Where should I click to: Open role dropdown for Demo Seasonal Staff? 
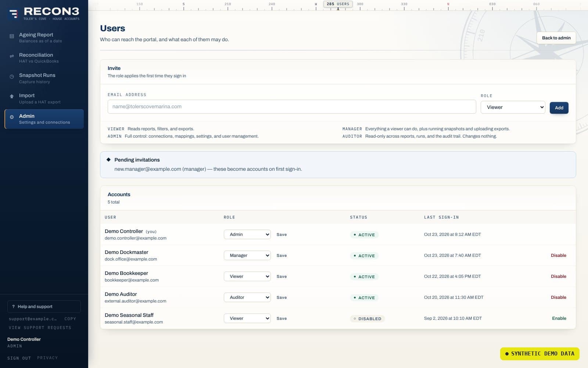click(x=247, y=318)
